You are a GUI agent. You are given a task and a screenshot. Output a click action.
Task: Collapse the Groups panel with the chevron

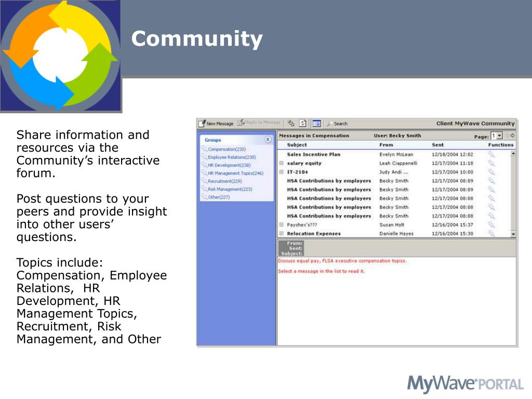tap(268, 139)
